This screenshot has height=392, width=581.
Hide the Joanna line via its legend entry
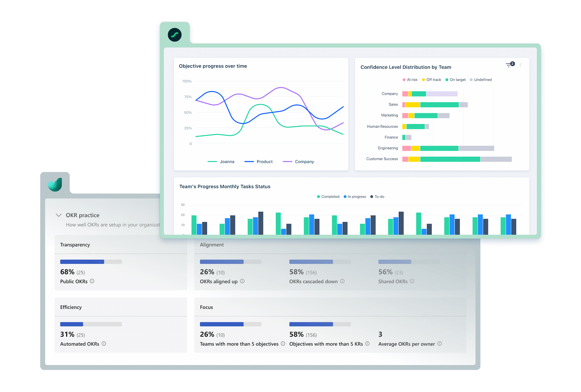222,161
